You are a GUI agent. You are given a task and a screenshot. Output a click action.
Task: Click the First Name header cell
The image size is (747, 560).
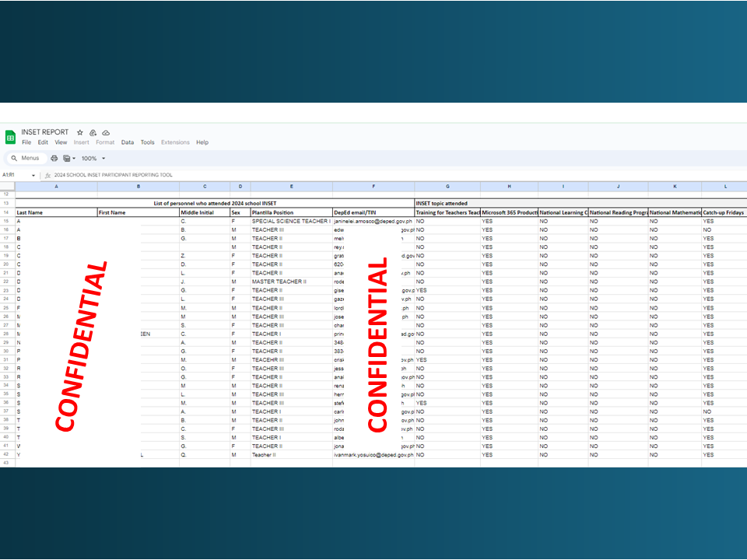(x=139, y=212)
